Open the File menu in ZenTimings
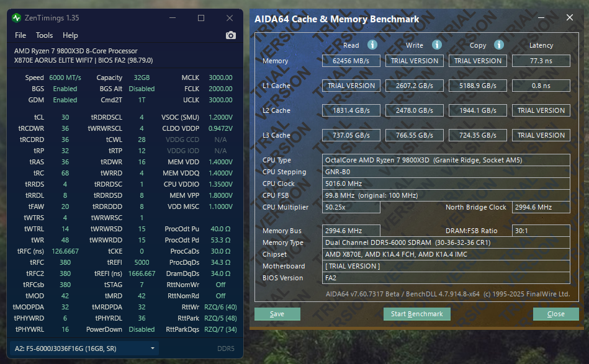Image resolution: width=589 pixels, height=364 pixels. (x=20, y=35)
